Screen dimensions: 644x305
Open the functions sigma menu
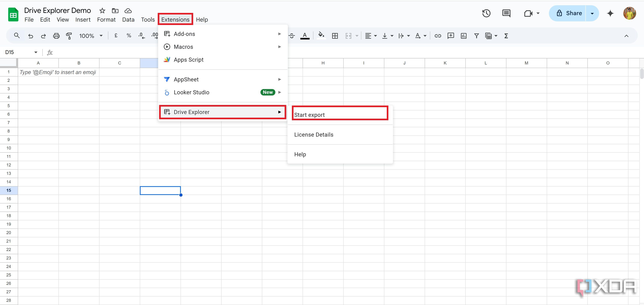pos(506,36)
